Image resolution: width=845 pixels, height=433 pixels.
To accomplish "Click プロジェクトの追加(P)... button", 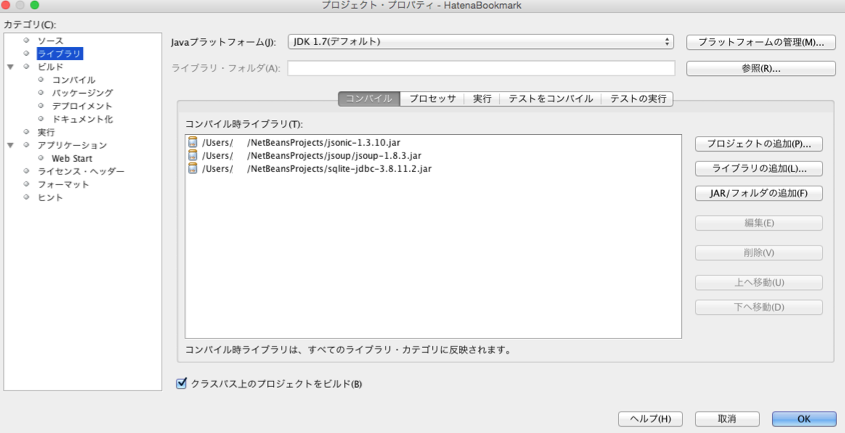I will pyautogui.click(x=759, y=144).
